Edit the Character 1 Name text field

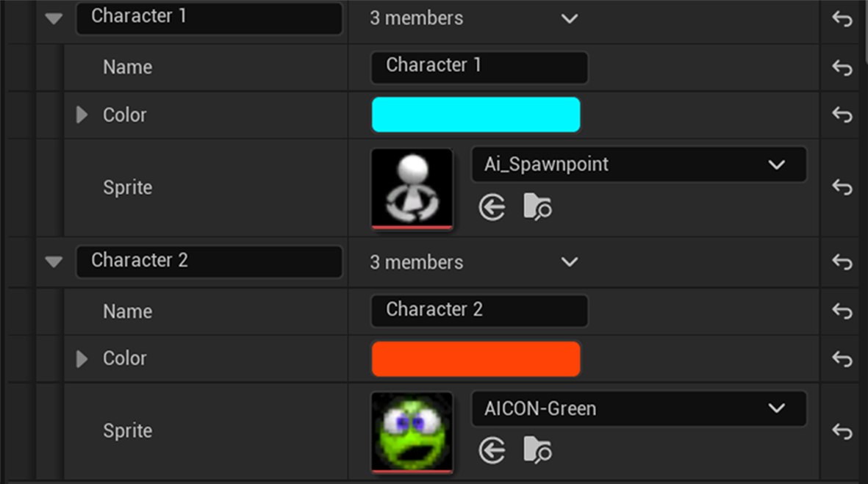479,66
